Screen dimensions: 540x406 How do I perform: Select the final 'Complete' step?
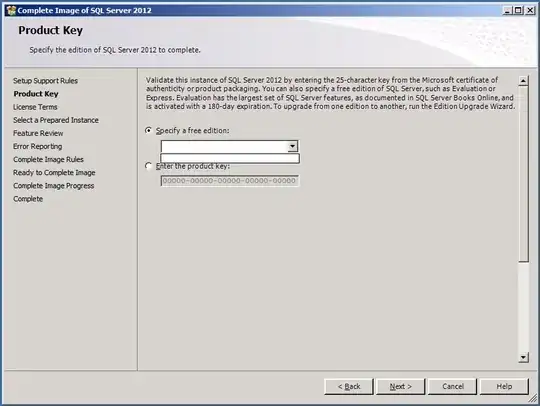[x=28, y=199]
